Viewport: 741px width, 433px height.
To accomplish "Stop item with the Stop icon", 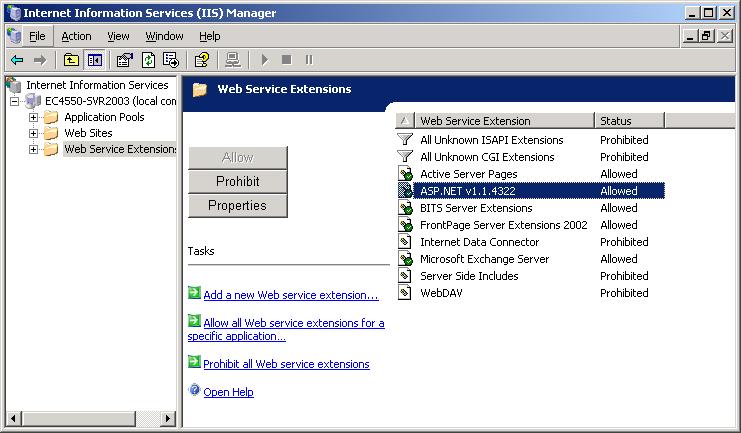I will 286,60.
